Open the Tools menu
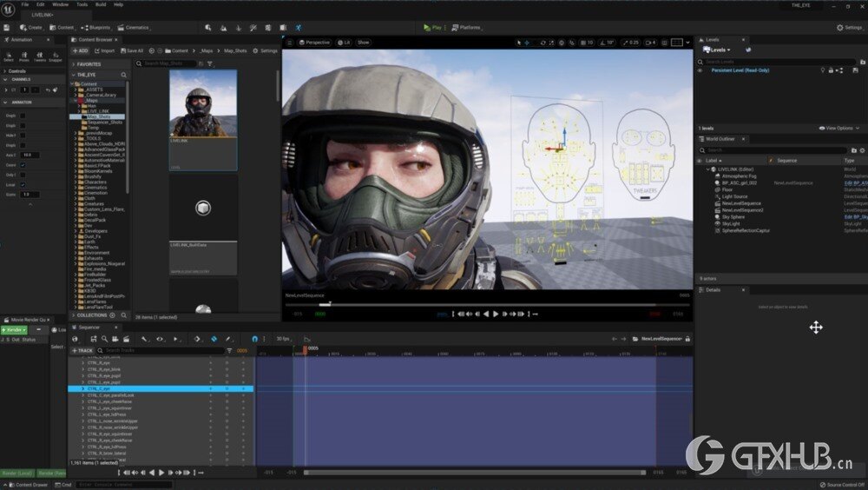 click(82, 4)
